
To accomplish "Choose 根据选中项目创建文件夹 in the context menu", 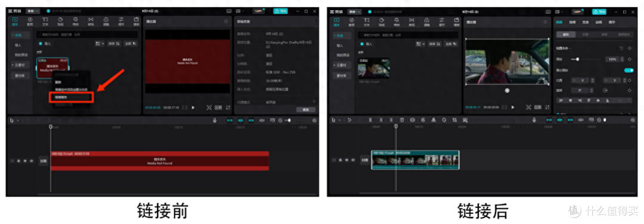I will (71, 89).
